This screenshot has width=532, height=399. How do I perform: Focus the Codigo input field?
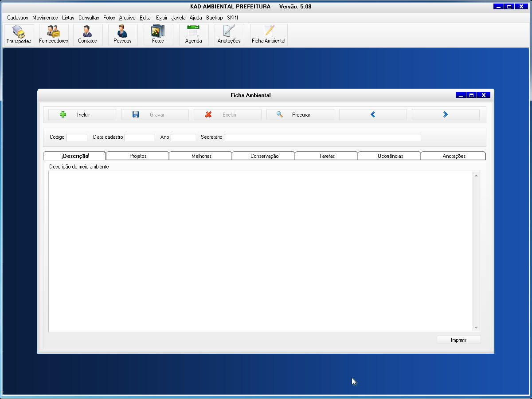coord(77,137)
